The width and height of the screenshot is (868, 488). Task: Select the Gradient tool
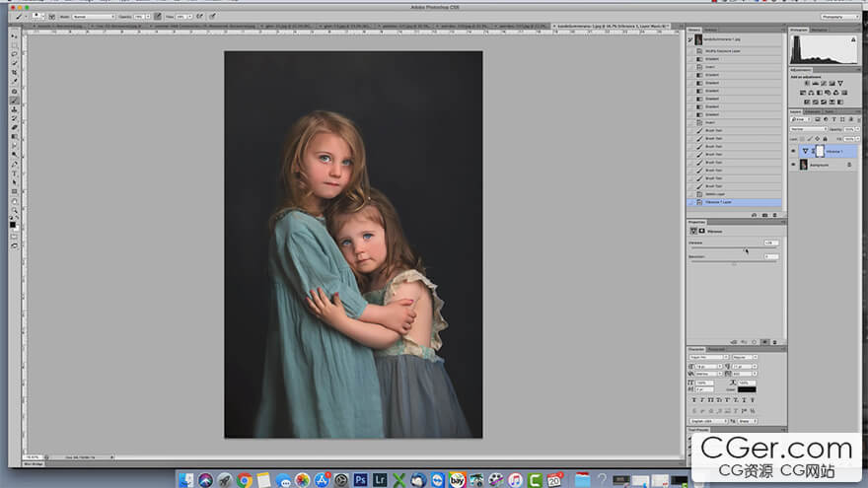click(15, 136)
